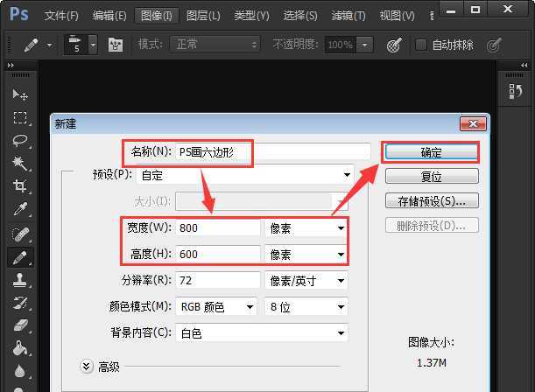The height and width of the screenshot is (392, 535).
Task: Select the Eraser tool
Action: (x=20, y=325)
